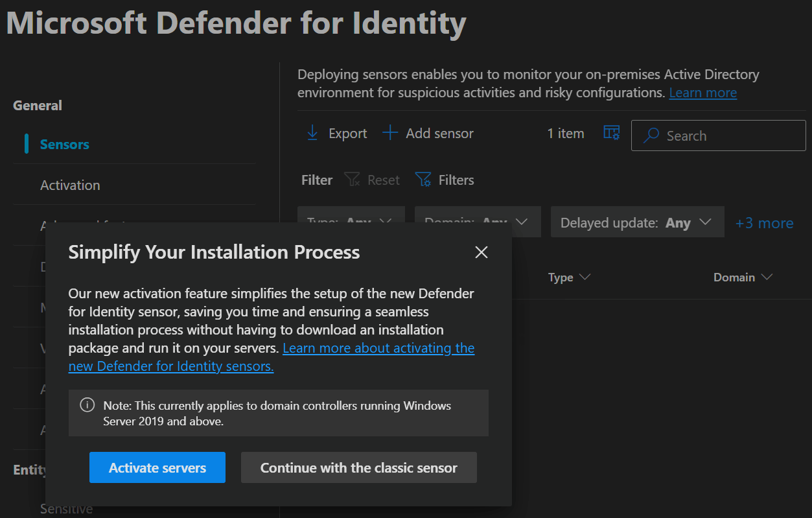The image size is (812, 518).
Task: Click the Add sensor plus icon
Action: tap(389, 133)
